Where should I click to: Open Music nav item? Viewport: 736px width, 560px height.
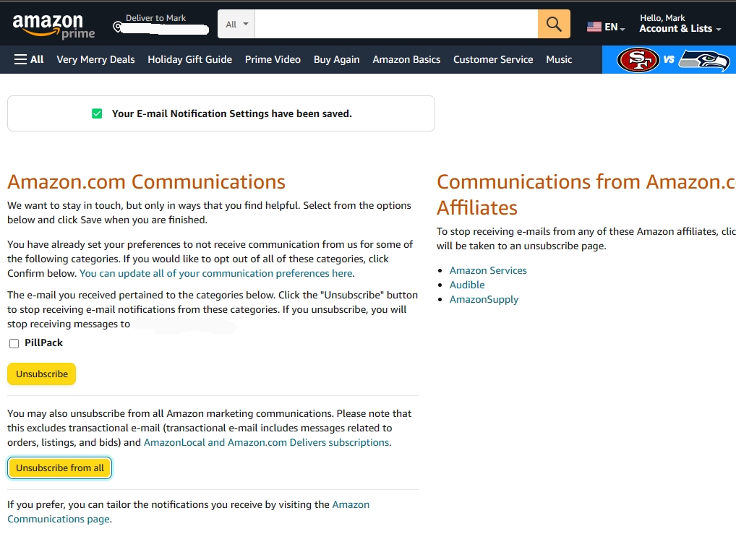[x=559, y=59]
